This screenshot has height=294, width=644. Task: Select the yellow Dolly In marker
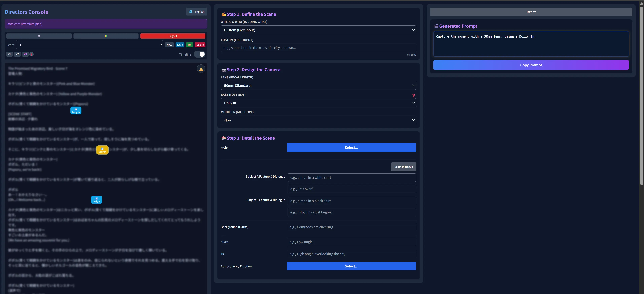[102, 150]
